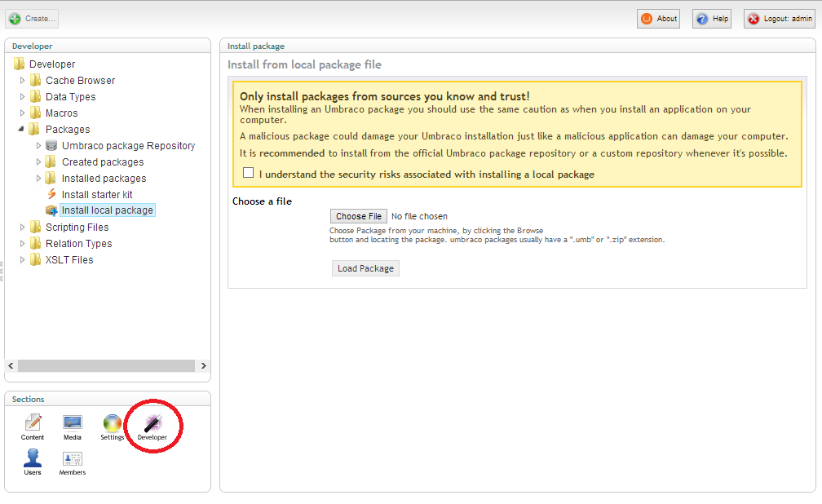Select the Relation Types label
Image resolution: width=822 pixels, height=504 pixels.
click(x=78, y=243)
